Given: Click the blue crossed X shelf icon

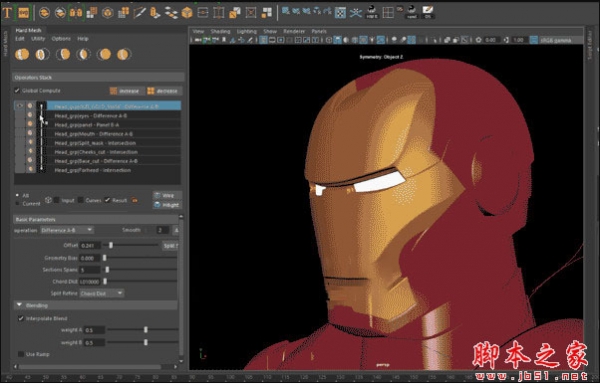Looking at the screenshot, I should (x=355, y=13).
